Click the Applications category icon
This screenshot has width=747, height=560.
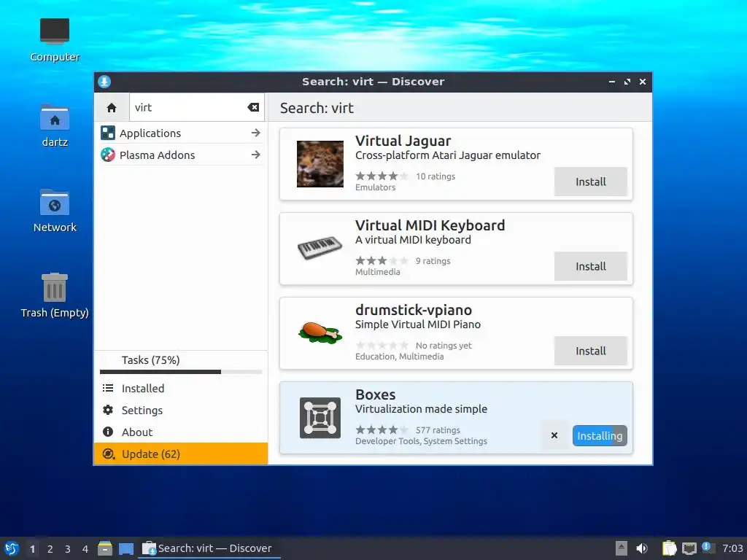point(108,133)
